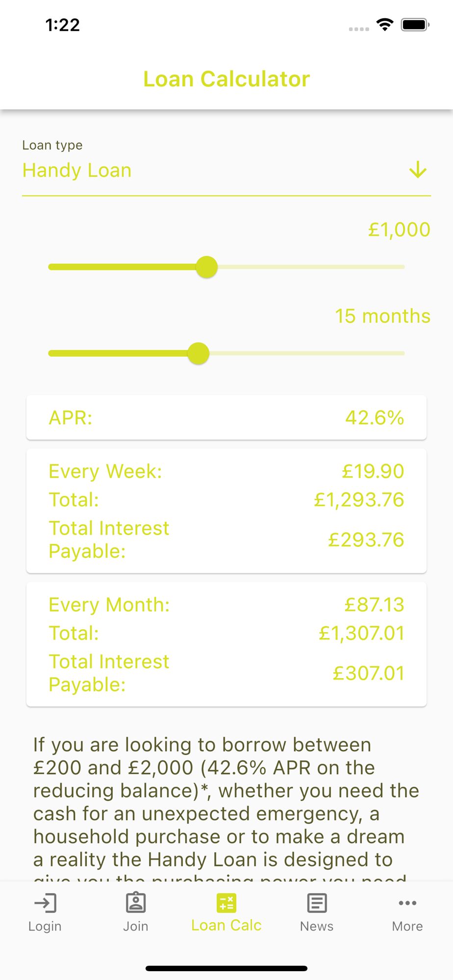Switch to the Login tab label
The height and width of the screenshot is (980, 453).
coord(45,926)
